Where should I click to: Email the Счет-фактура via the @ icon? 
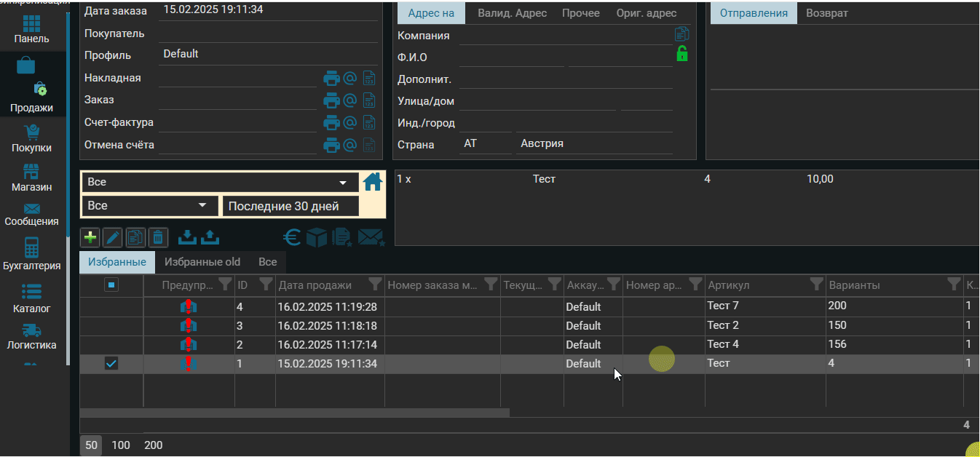click(x=349, y=122)
